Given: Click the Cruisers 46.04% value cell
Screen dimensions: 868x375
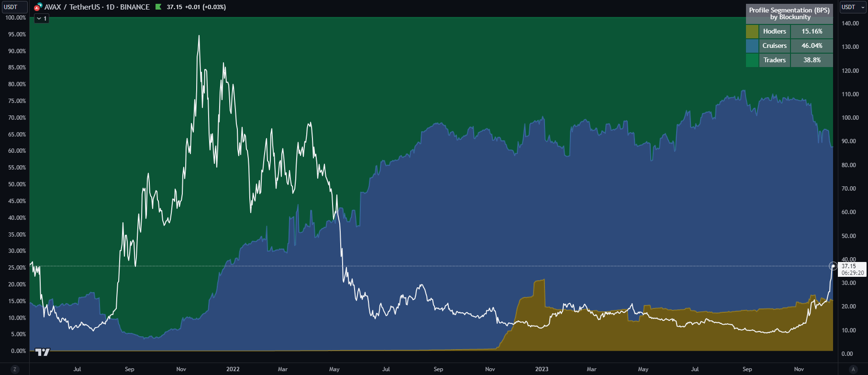Looking at the screenshot, I should (x=812, y=46).
